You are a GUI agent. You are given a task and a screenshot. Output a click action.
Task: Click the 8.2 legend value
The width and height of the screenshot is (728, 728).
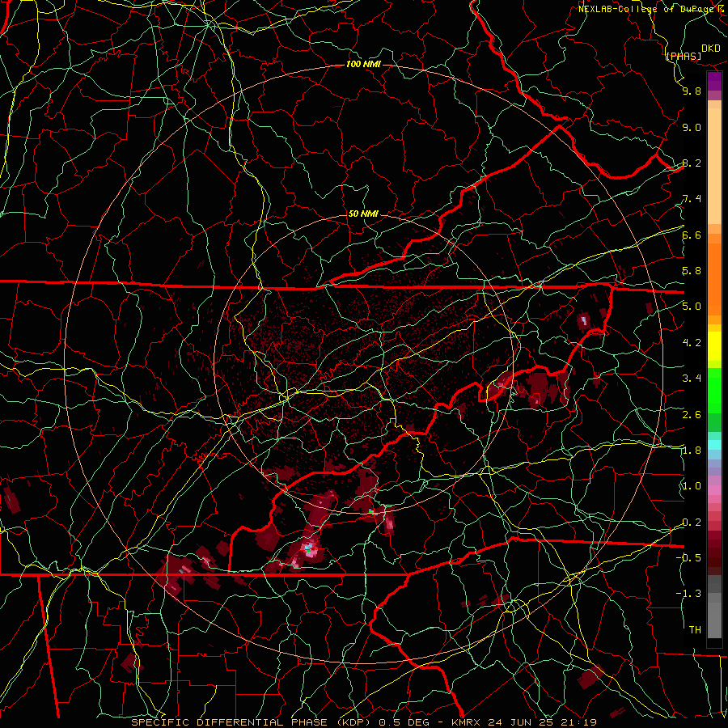pyautogui.click(x=692, y=163)
